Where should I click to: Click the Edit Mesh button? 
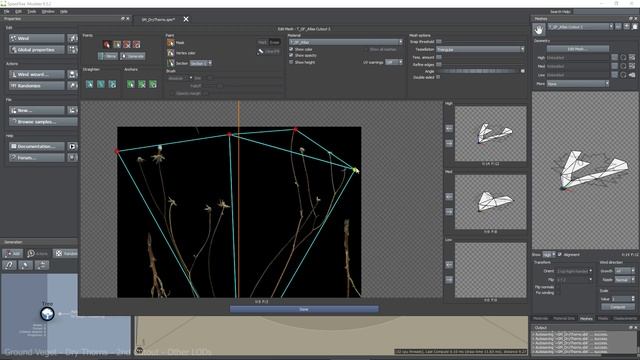[578, 49]
